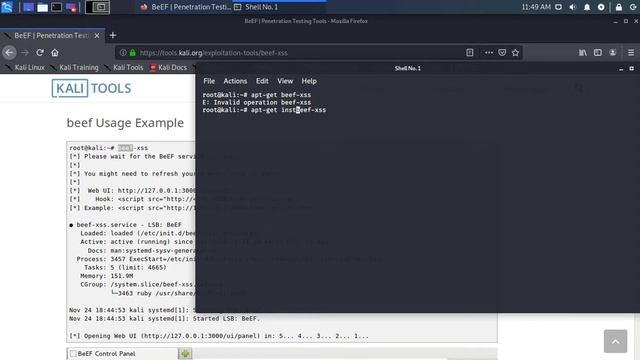Open the Firefox Library icon

click(583, 53)
